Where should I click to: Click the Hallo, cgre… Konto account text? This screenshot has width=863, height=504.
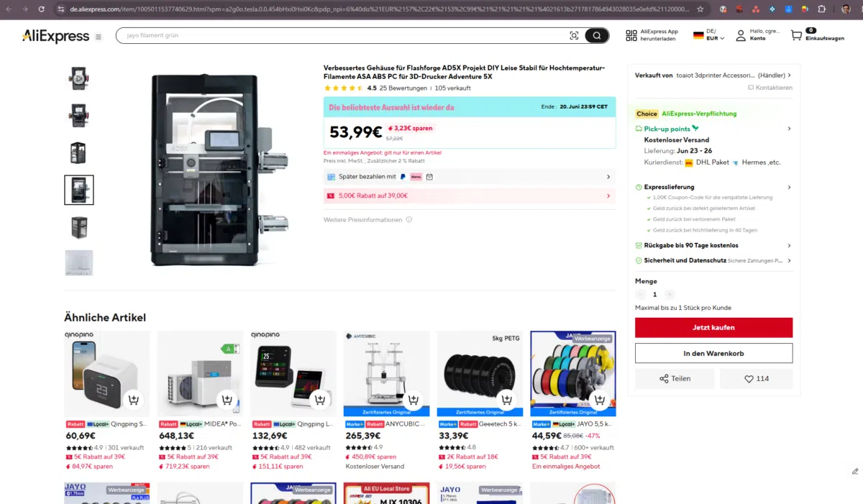(x=764, y=35)
